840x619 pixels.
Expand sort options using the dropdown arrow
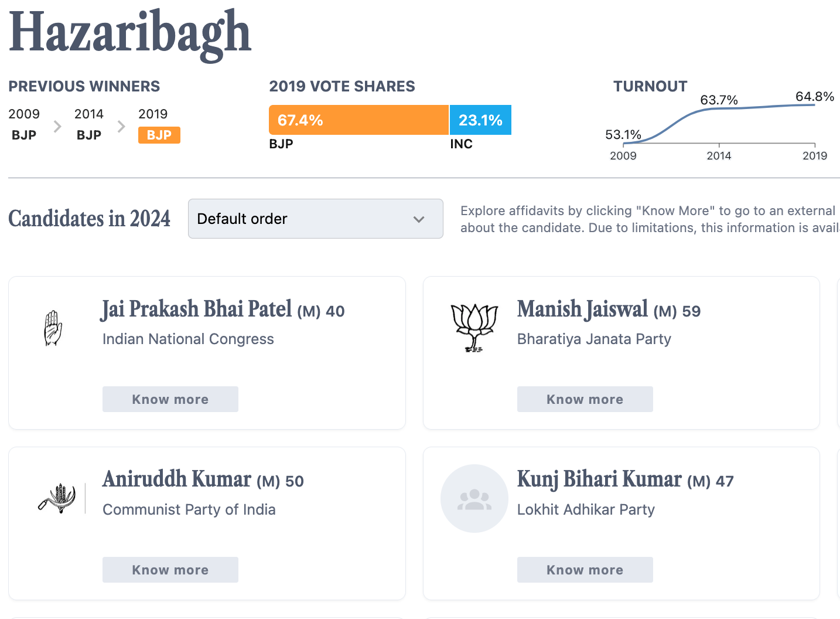(x=419, y=219)
